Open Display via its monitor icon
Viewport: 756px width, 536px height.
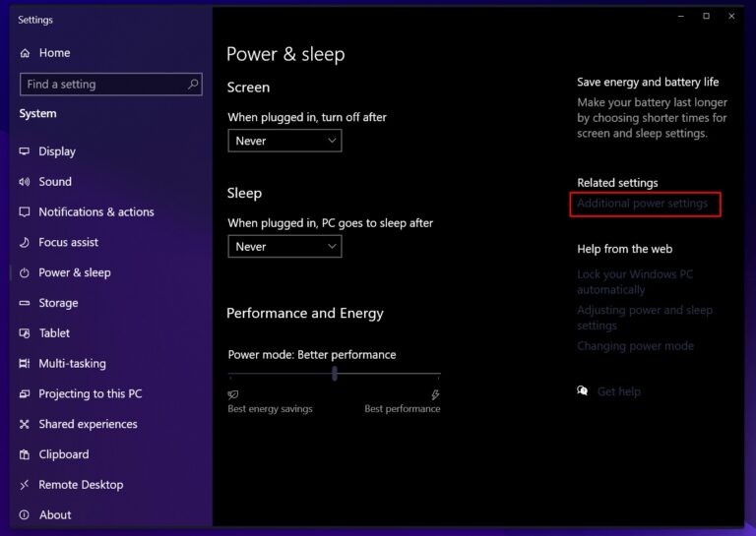pos(24,151)
